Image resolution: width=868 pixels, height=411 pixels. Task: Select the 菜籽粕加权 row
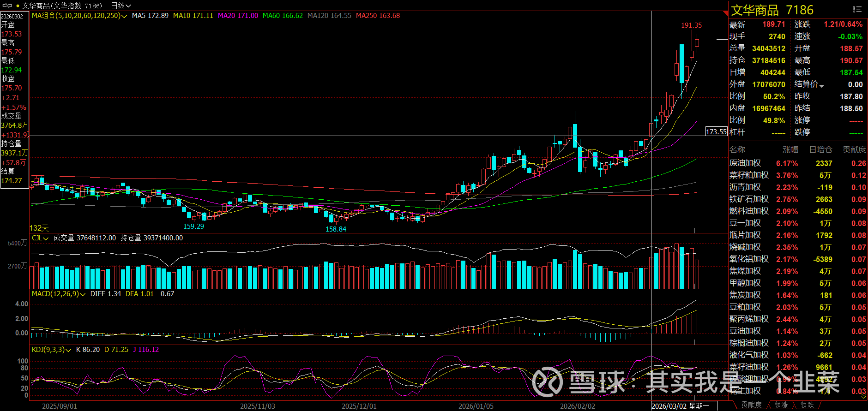[798, 175]
